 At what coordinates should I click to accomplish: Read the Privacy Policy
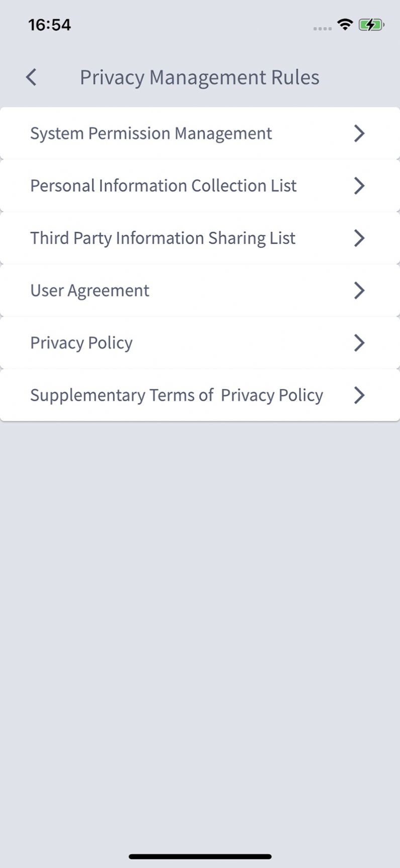pos(81,343)
